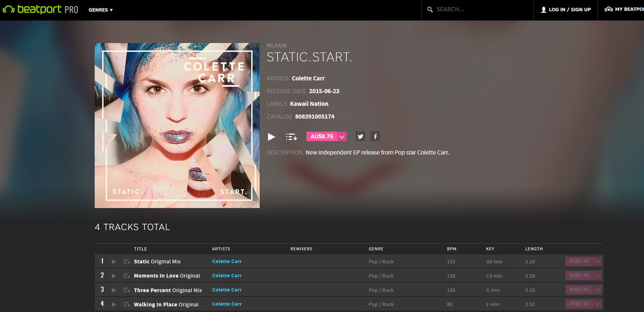Open Walking In Place track title
The image size is (644, 312).
pyautogui.click(x=166, y=304)
